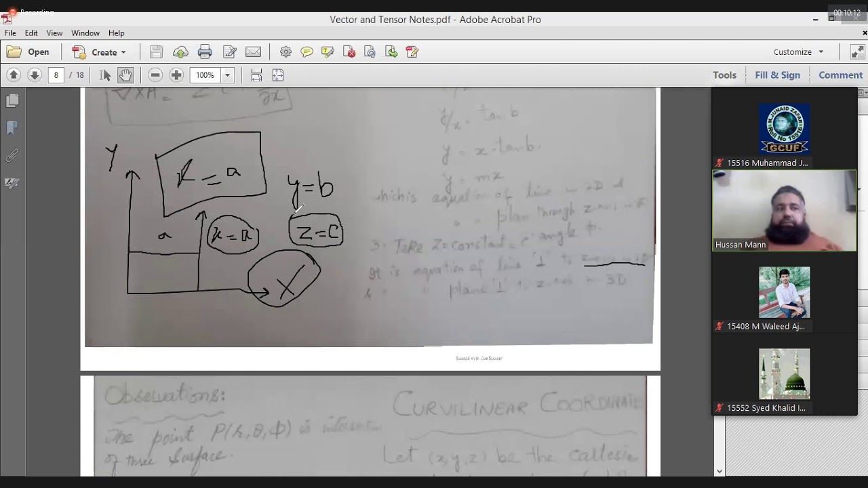Open the Tools pane

(724, 75)
